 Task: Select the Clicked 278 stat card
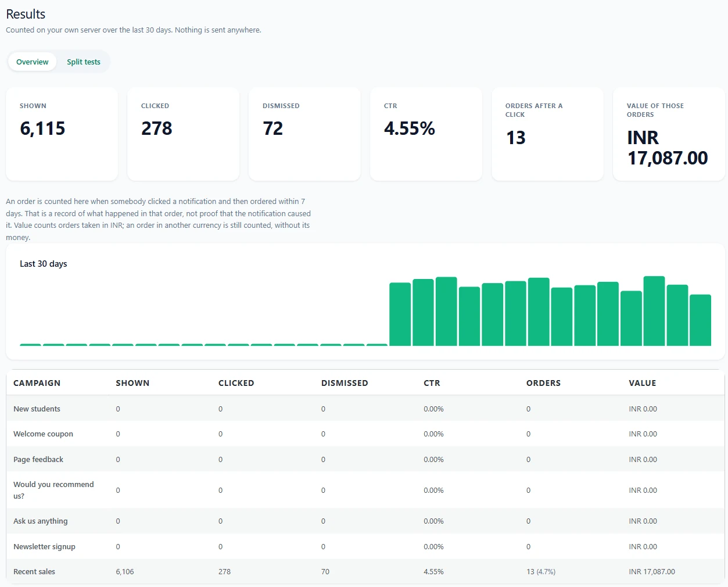tap(184, 134)
